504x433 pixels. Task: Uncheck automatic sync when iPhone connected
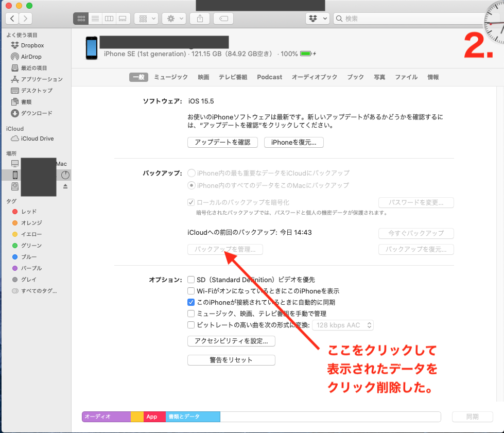(x=191, y=302)
